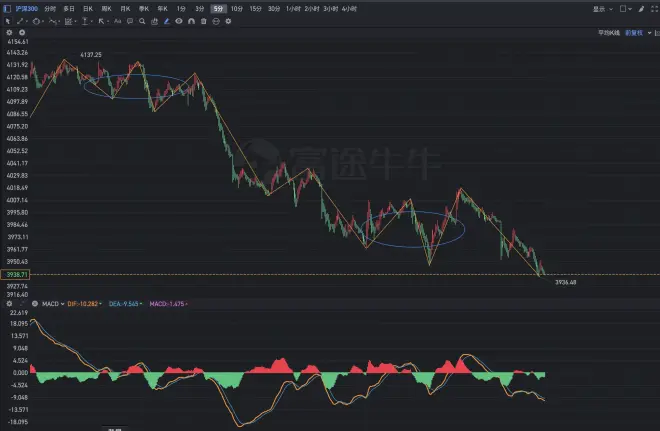660x431 pixels.
Task: Open the 前复权 adjustment dropdown
Action: click(x=635, y=32)
